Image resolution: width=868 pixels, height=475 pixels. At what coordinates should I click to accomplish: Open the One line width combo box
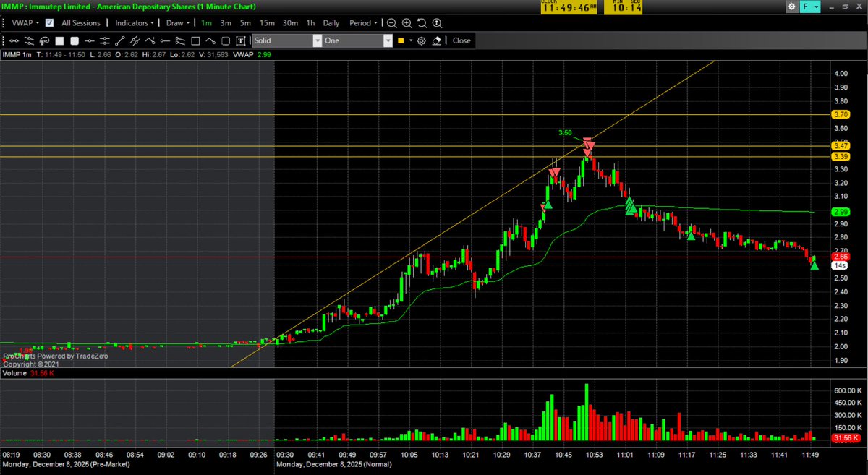[x=357, y=40]
